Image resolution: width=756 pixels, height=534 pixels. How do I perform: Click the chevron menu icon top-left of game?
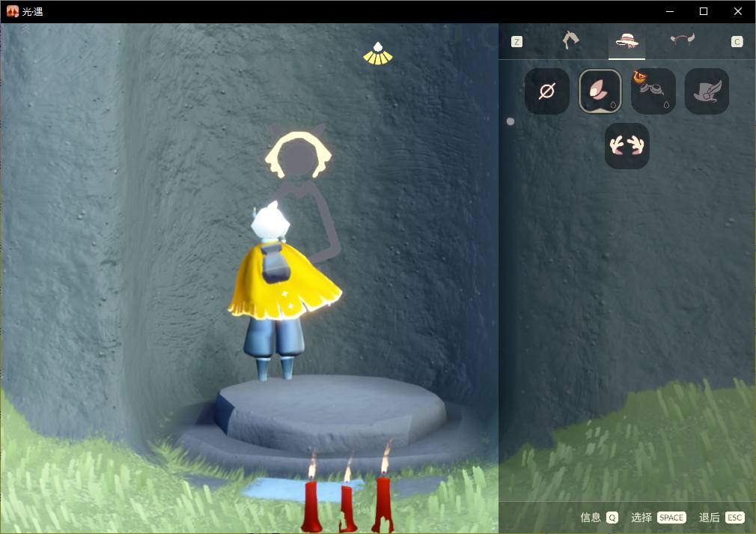25,31
